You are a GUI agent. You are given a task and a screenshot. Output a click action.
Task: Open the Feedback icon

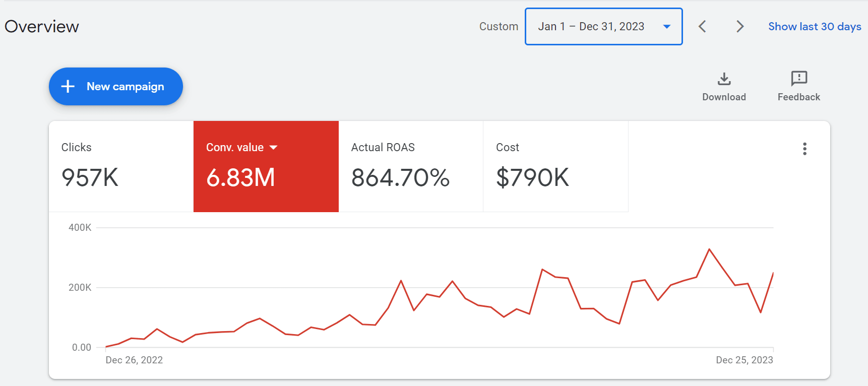point(798,79)
